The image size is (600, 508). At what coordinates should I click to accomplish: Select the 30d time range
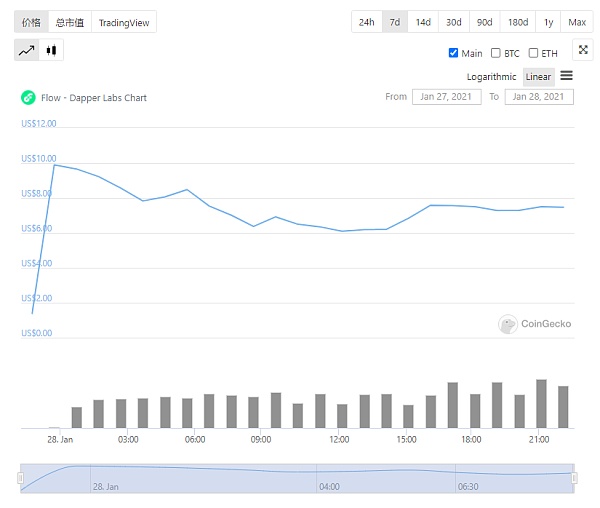pos(454,22)
